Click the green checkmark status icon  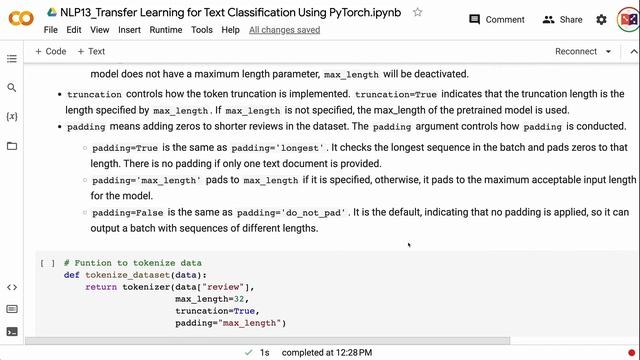point(248,352)
